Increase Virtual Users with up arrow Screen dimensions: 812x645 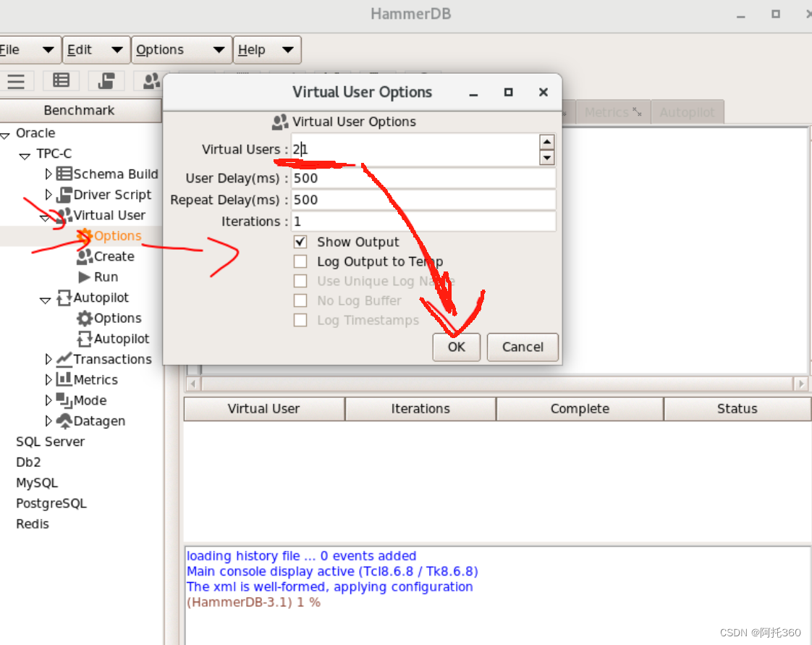tap(547, 142)
